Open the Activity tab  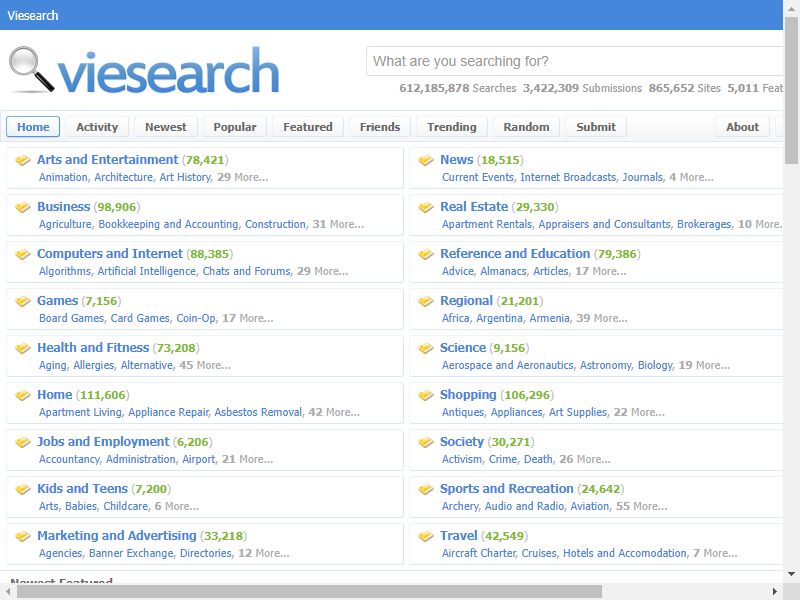(97, 127)
